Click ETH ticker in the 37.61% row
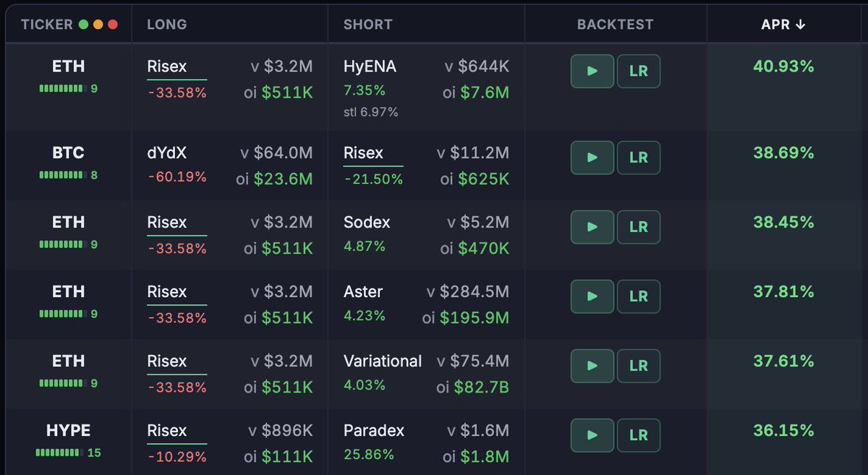 69,361
